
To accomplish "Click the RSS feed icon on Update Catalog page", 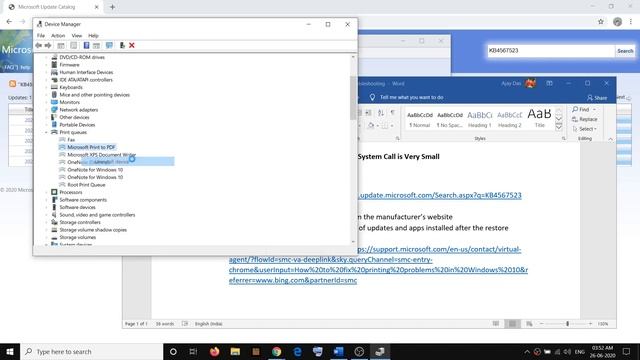I will (13, 84).
